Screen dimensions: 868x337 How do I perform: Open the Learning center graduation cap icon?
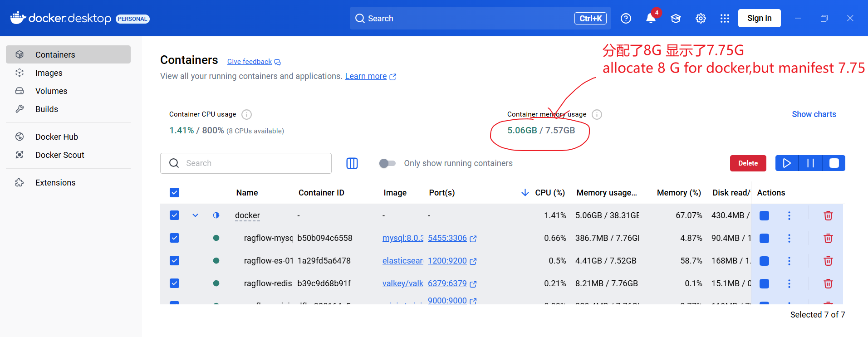point(676,19)
